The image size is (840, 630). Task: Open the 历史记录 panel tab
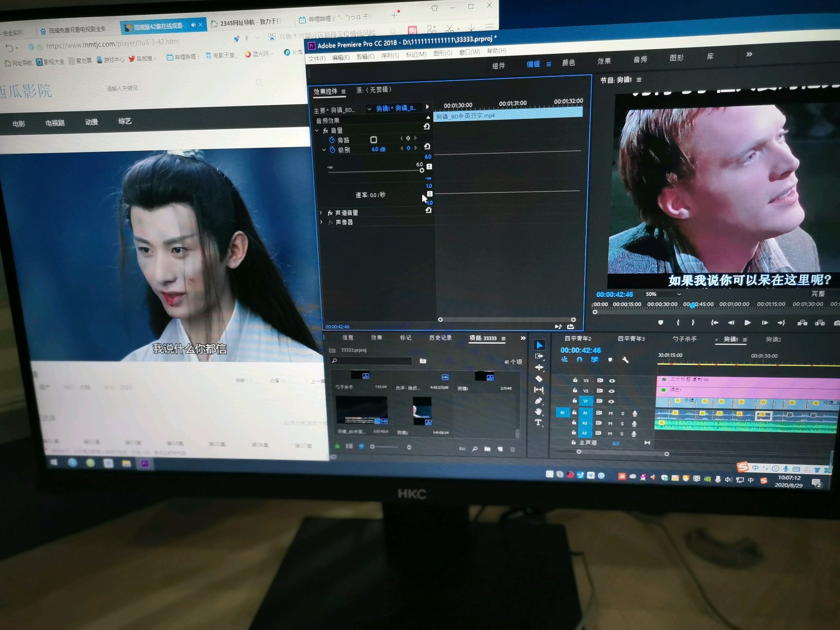pos(441,338)
